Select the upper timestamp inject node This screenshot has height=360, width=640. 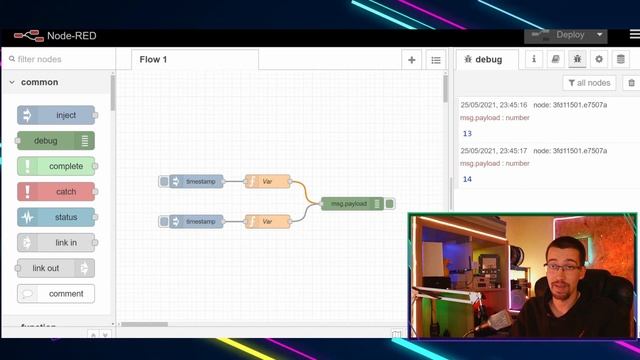(197, 181)
